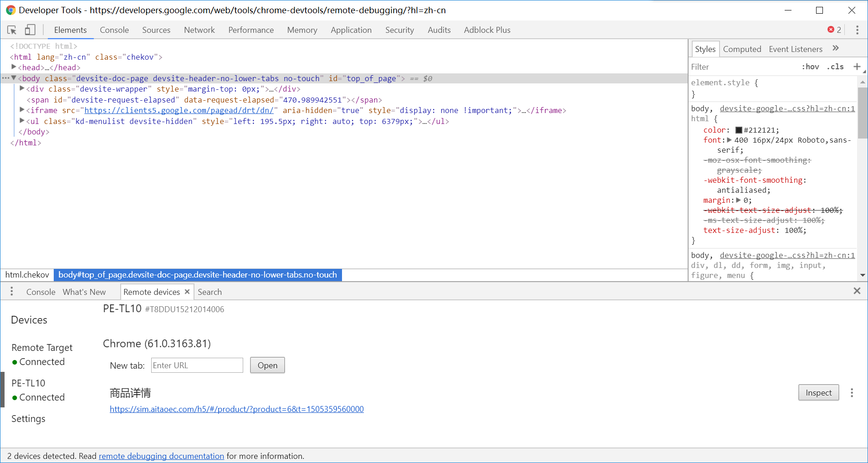This screenshot has width=868, height=463.
Task: Close the bottom drawer panel
Action: point(857,291)
